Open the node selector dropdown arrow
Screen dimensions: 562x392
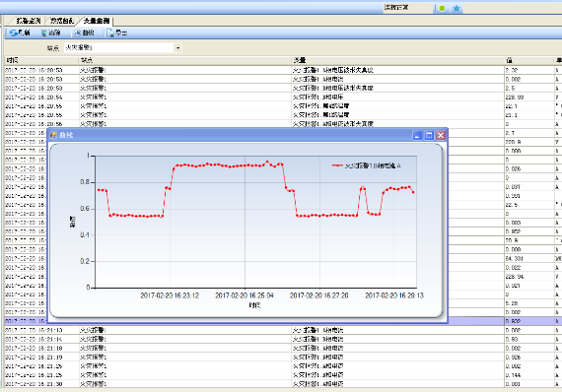click(177, 48)
